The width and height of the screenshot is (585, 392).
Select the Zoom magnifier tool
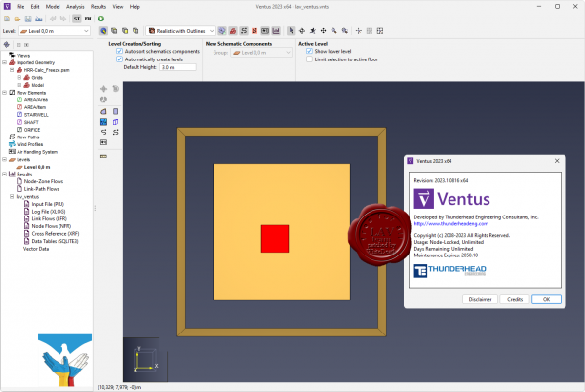tap(333, 31)
